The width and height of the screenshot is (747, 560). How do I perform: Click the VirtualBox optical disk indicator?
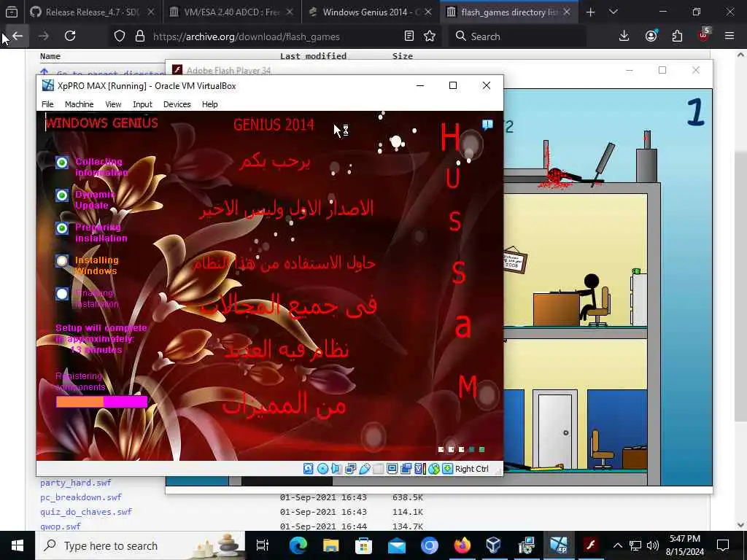(322, 469)
